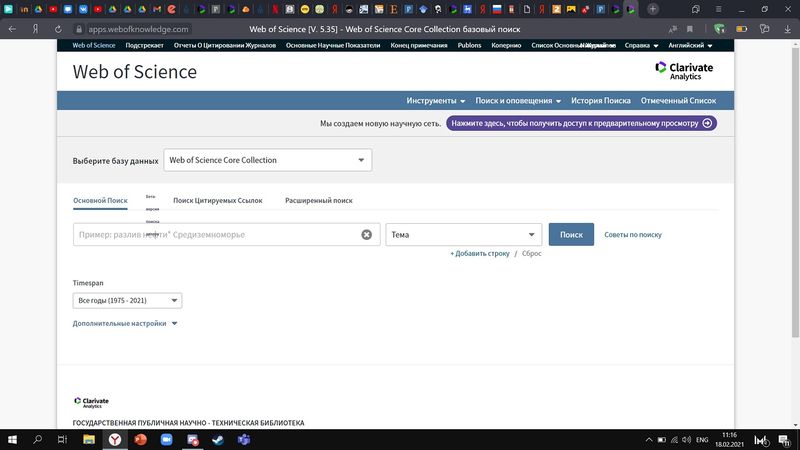The image size is (800, 450).
Task: Open Publons in the top navigation bar
Action: 469,45
